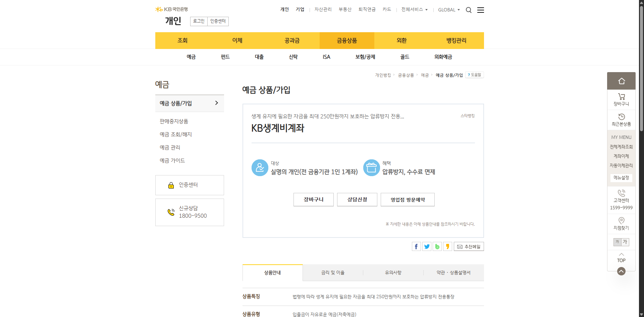Viewport: 644px width, 317px height.
Task: Click phone icon beside 신규상담 1800-9500
Action: coord(171,212)
